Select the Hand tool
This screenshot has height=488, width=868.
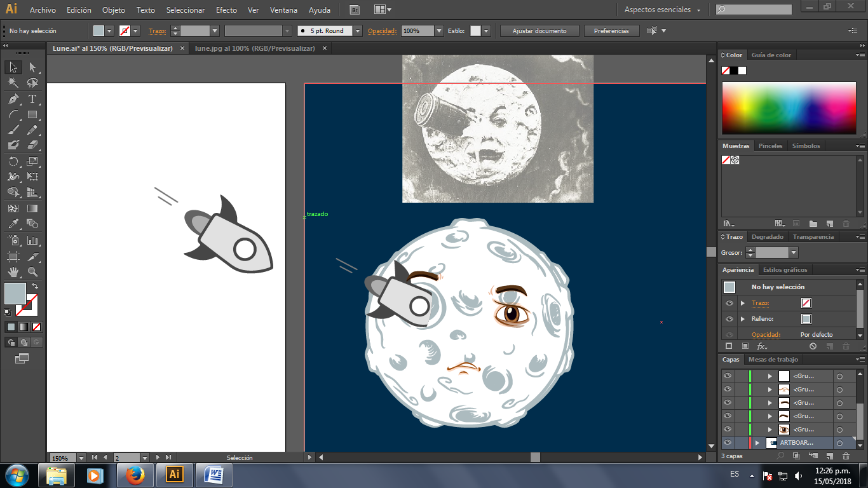pyautogui.click(x=13, y=272)
